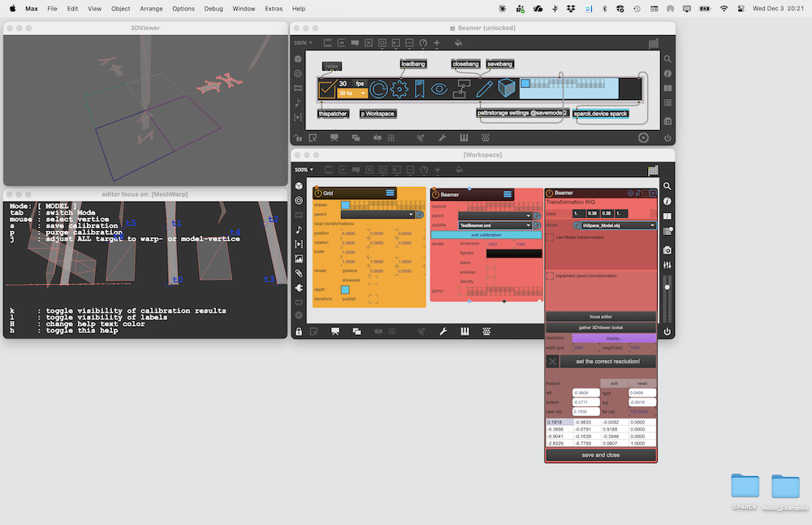This screenshot has height=525, width=812.
Task: Click the circular refresh arrow icon
Action: (x=378, y=89)
